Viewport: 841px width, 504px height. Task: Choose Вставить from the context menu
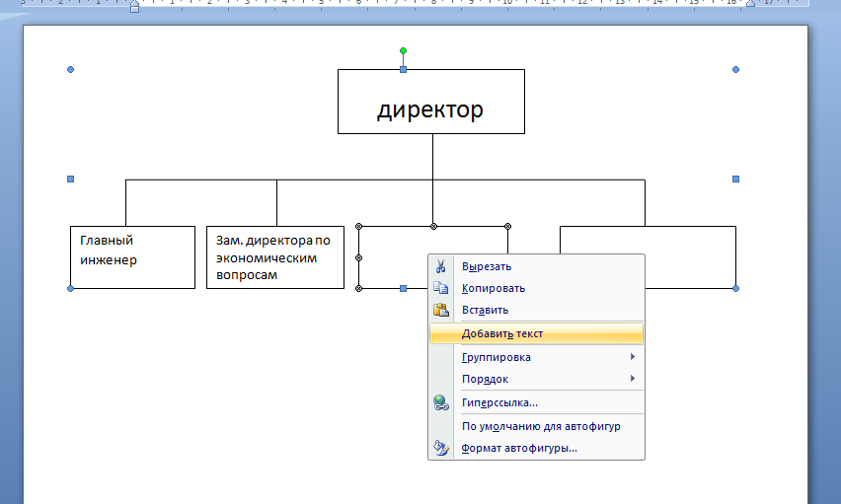click(536, 310)
